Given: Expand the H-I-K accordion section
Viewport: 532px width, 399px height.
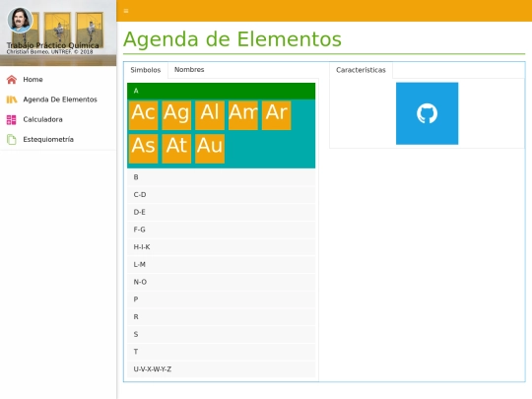Looking at the screenshot, I should 222,247.
